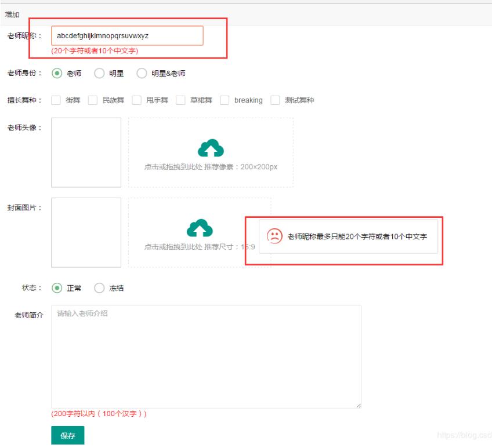Click the teacher avatar preview box
Image resolution: width=492 pixels, height=448 pixels.
[86, 152]
